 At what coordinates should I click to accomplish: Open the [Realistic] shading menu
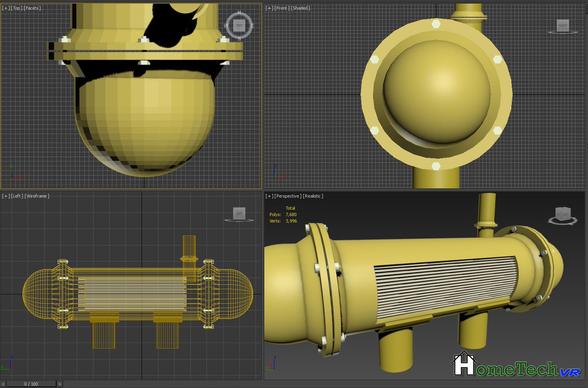(x=313, y=196)
